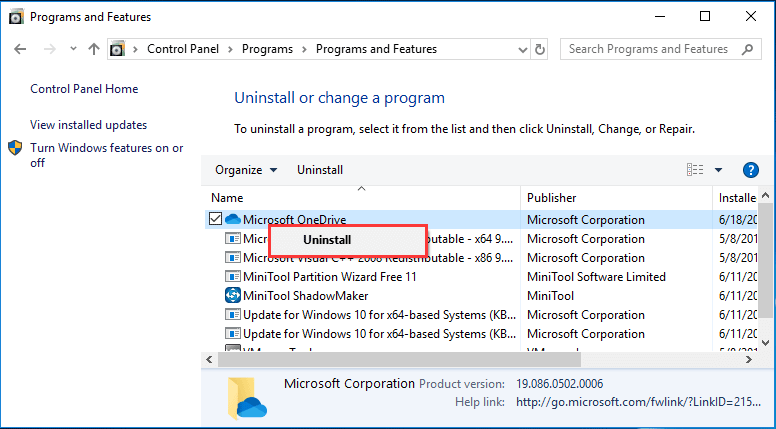Open the Organize dropdown menu
The image size is (776, 429).
[245, 170]
